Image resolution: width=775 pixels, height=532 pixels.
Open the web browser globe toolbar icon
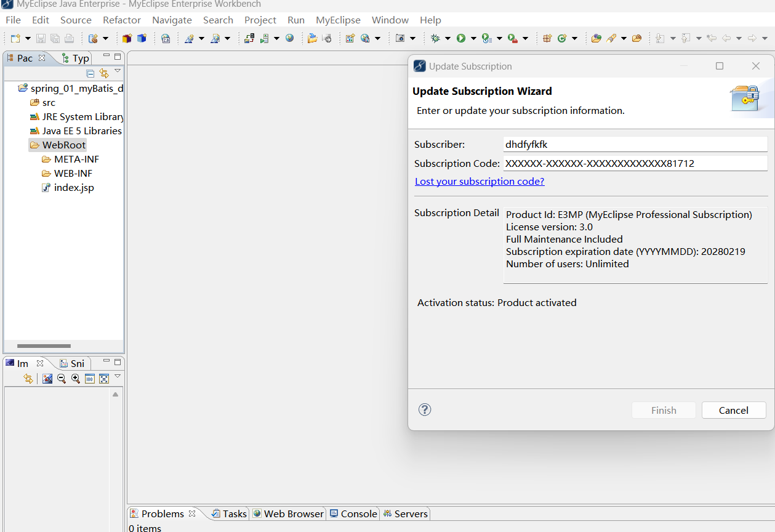290,38
